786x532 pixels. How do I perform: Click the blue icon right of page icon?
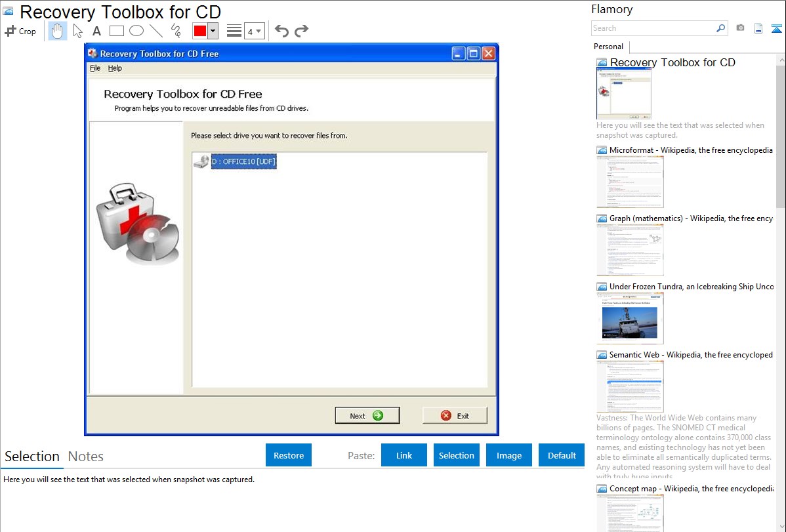[x=776, y=28]
